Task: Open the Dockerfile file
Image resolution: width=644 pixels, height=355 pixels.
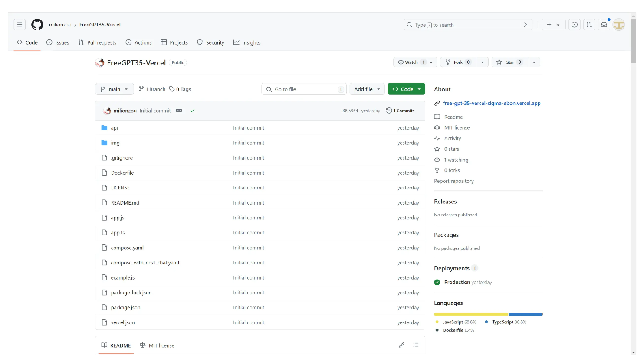Action: [122, 173]
